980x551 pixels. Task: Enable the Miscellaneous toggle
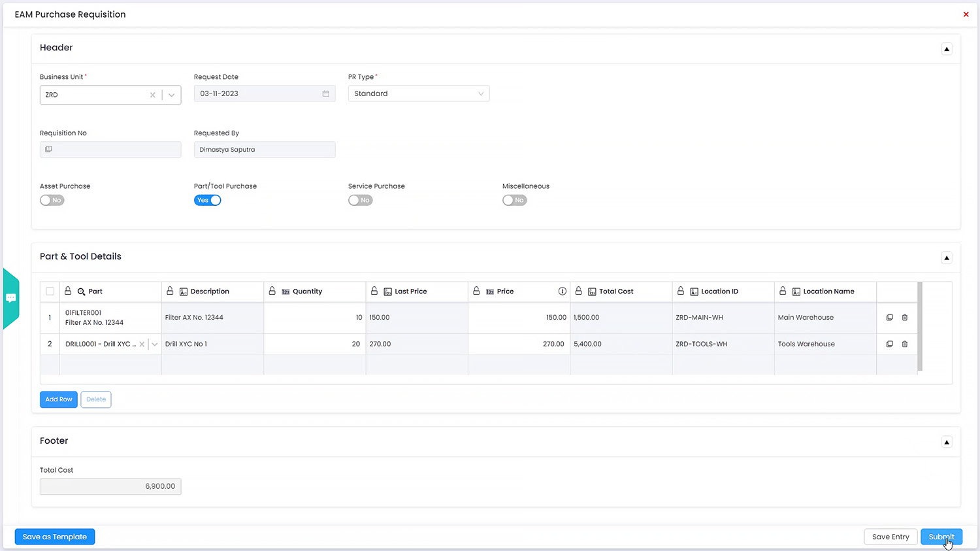click(x=515, y=201)
